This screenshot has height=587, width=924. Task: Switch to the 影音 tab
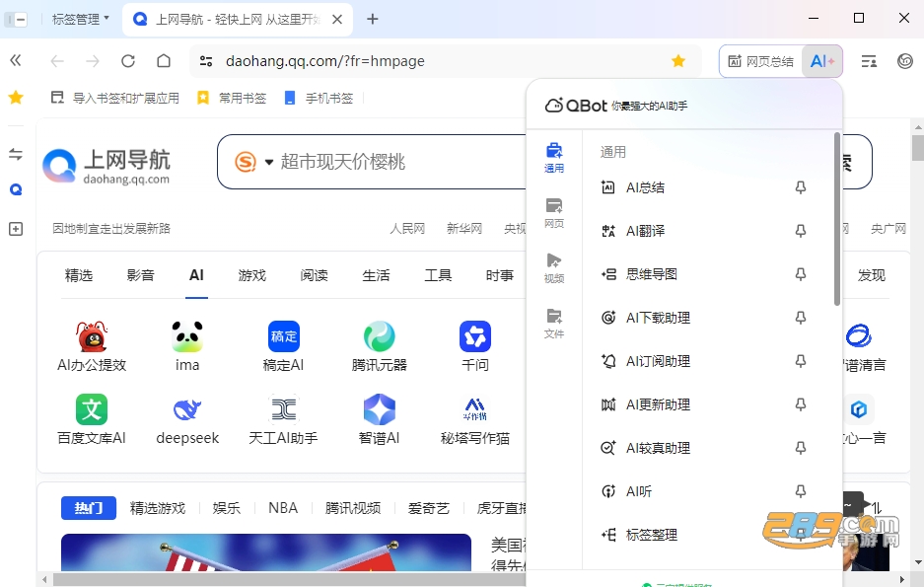[x=140, y=275]
